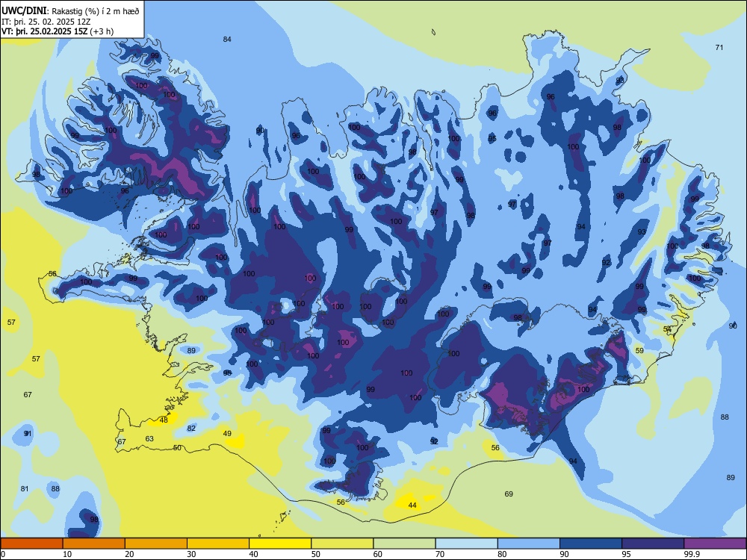Select the bright yellow 40–50 legend swatch
The image size is (747, 560).
(280, 544)
